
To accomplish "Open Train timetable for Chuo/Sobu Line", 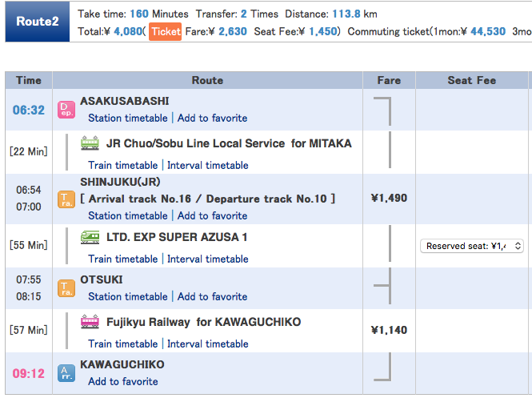I will [x=122, y=165].
